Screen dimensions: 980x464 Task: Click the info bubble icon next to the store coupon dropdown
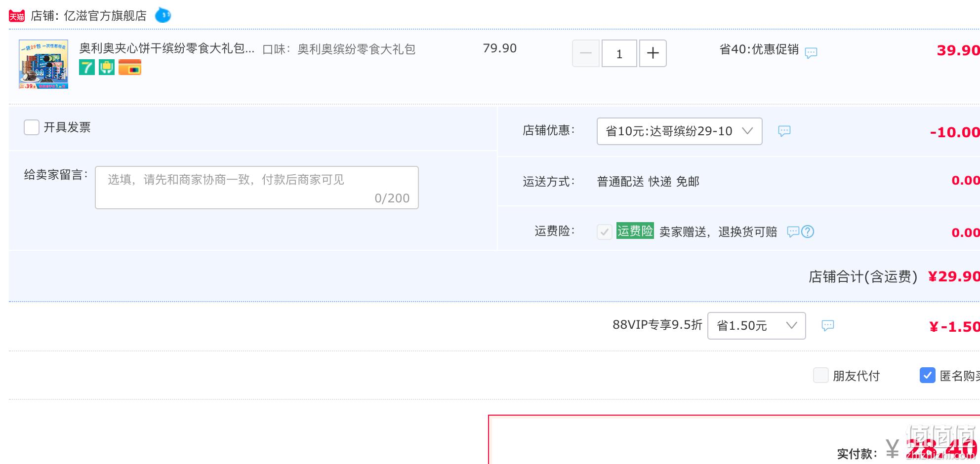click(784, 131)
